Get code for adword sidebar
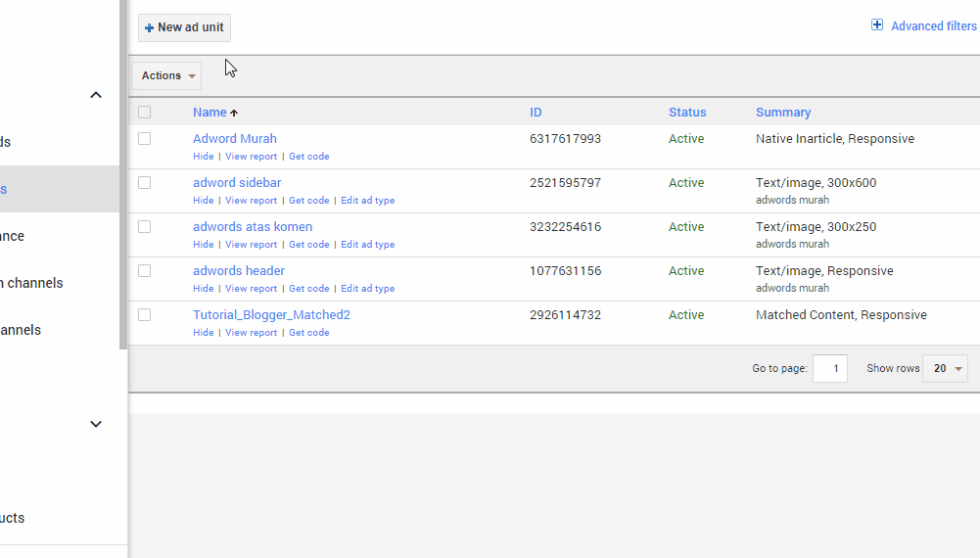The height and width of the screenshot is (558, 980). (x=308, y=201)
